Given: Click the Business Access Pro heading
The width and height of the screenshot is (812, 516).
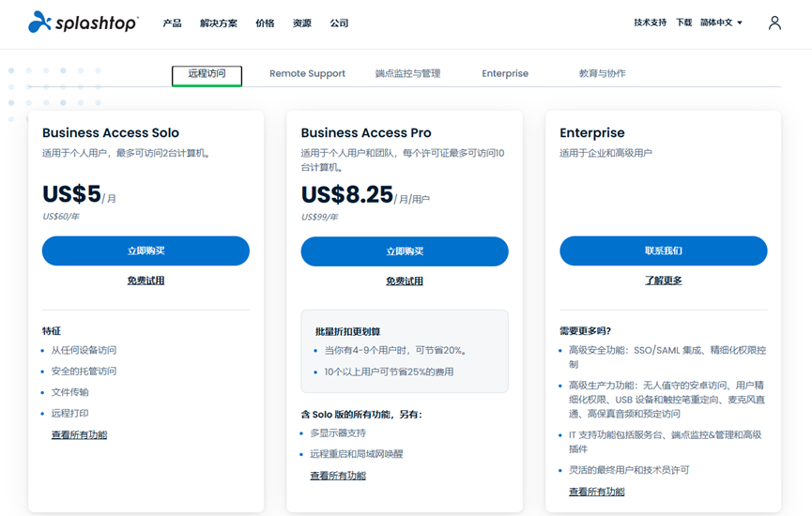Looking at the screenshot, I should (x=366, y=133).
